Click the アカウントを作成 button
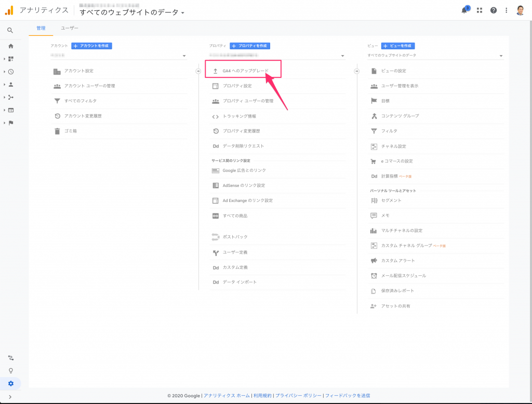The image size is (532, 404). point(91,46)
